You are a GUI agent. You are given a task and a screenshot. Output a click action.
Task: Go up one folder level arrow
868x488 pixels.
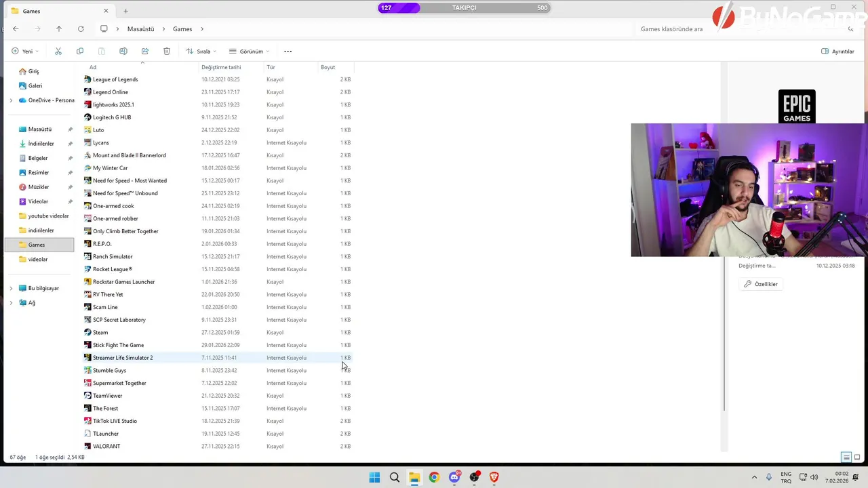point(59,29)
